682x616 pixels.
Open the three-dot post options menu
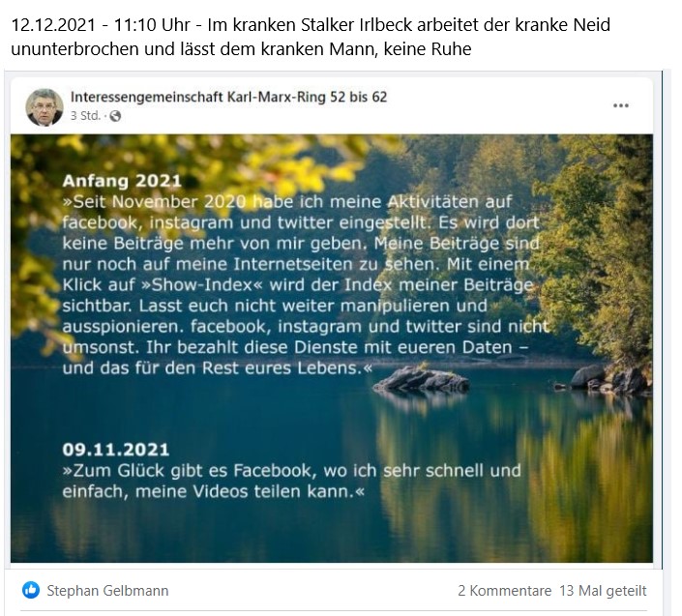(621, 105)
